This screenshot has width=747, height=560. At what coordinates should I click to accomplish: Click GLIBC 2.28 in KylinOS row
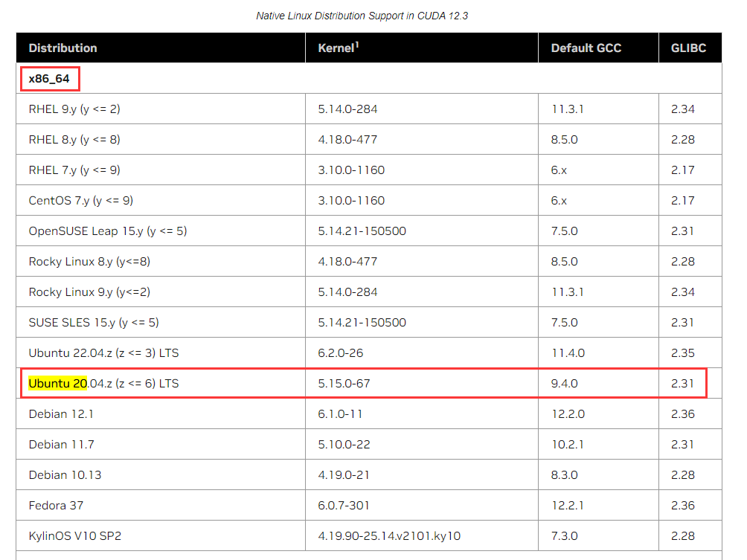pyautogui.click(x=683, y=535)
